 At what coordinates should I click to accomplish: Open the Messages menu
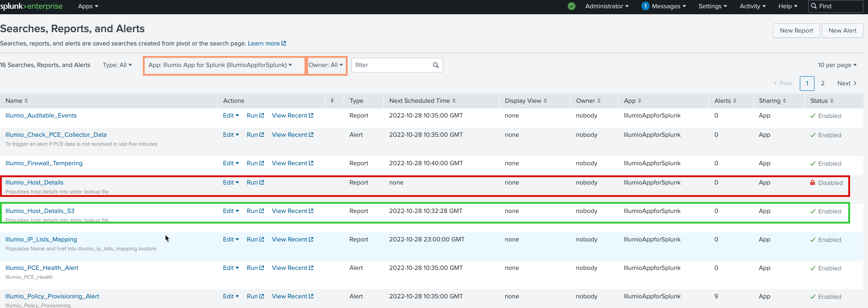668,6
